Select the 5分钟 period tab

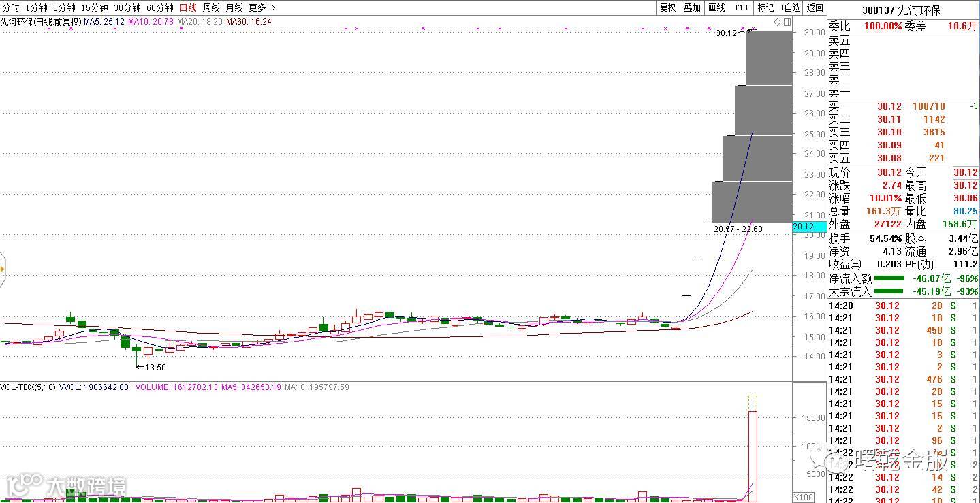point(64,7)
